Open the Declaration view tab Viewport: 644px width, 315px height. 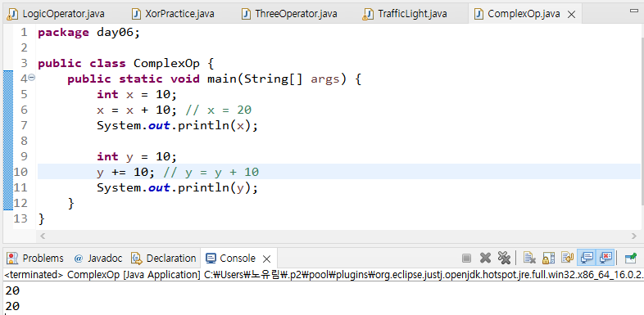pyautogui.click(x=163, y=259)
